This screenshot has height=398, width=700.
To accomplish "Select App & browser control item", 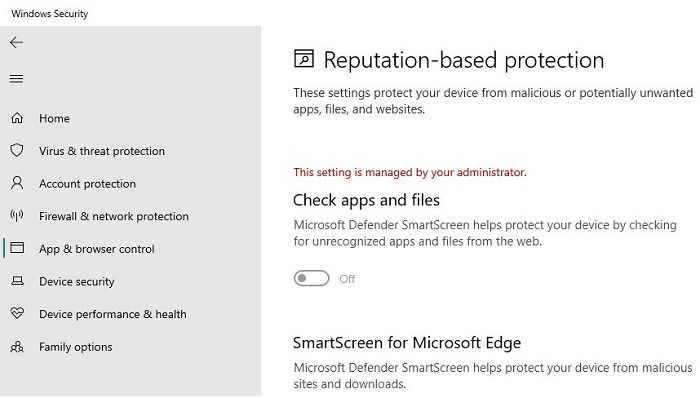I will click(x=97, y=249).
